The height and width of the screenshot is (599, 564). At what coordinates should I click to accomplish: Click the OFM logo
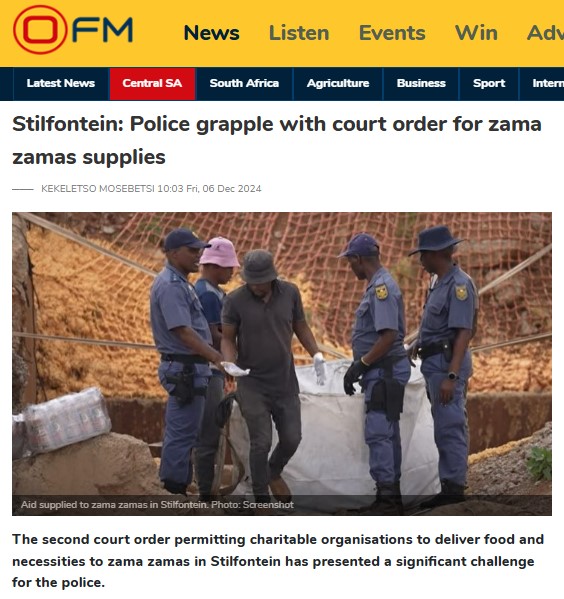[73, 30]
